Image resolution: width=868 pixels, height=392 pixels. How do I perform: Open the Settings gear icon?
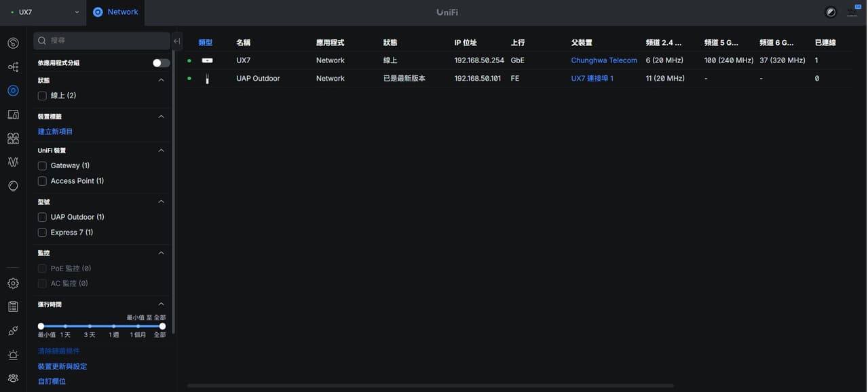click(x=13, y=283)
